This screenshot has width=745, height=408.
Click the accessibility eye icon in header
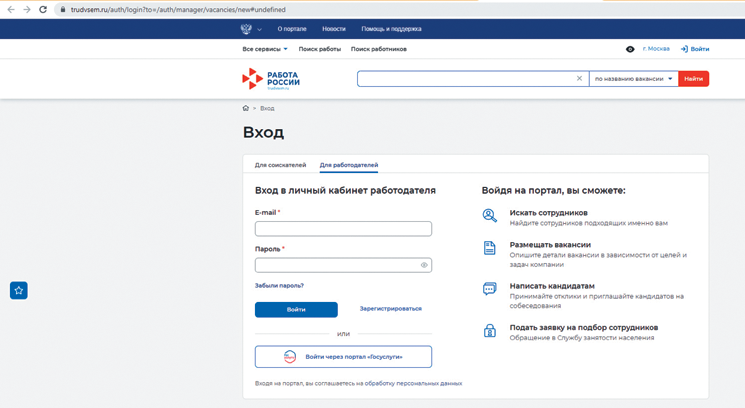click(630, 49)
